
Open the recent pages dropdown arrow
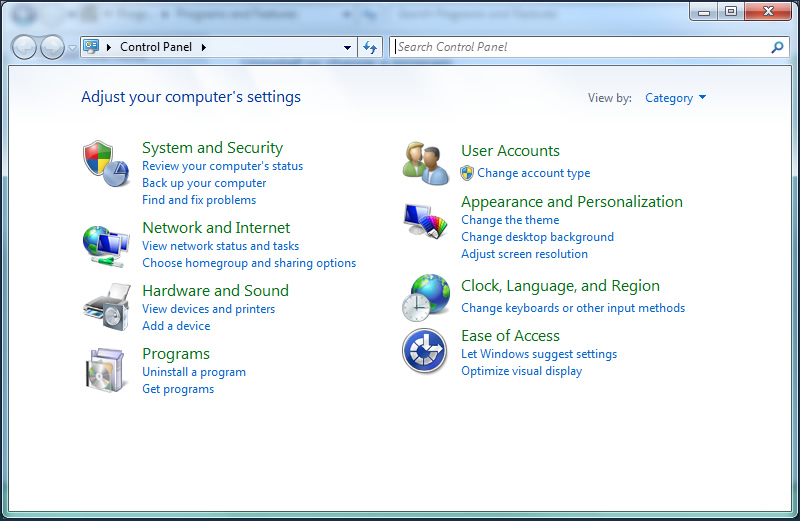[x=72, y=48]
